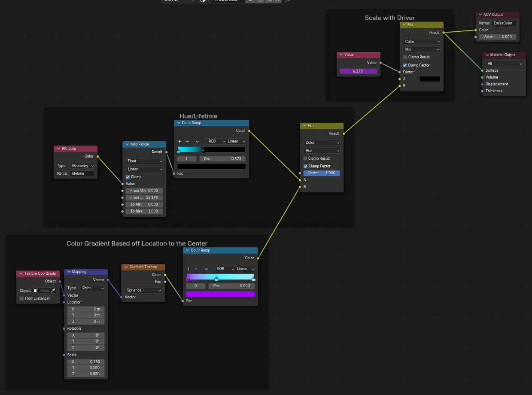The image size is (532, 395).
Task: Select the Hue/Lifetime frame label
Action: click(x=198, y=116)
